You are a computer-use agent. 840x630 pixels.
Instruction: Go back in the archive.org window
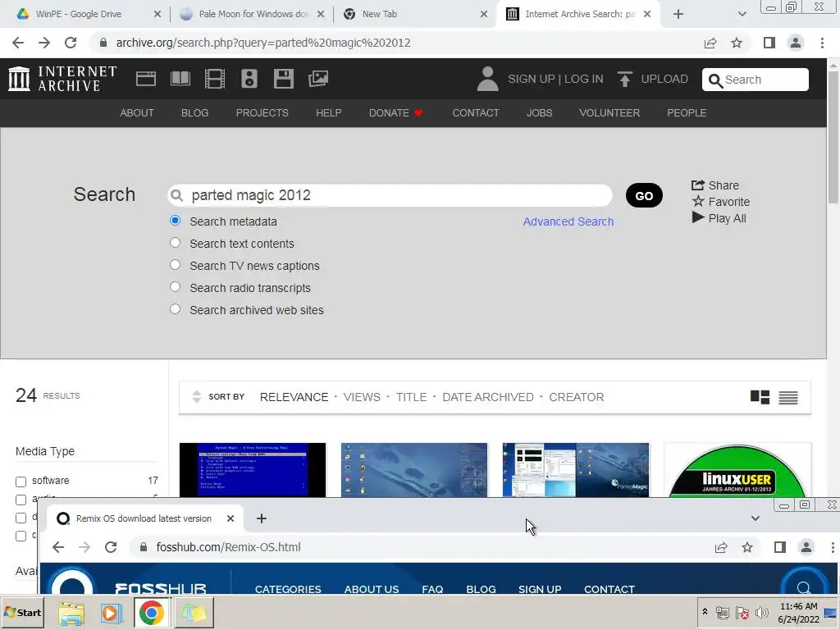(18, 43)
